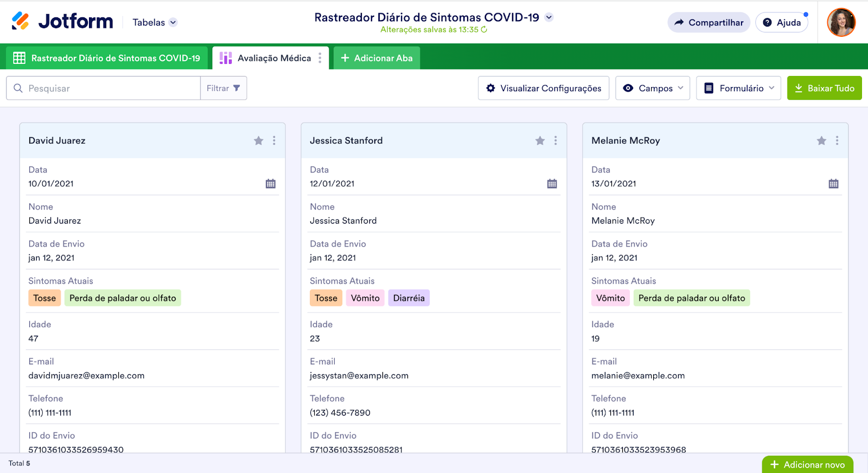Toggle favorite star on Melanie McRoy card
The width and height of the screenshot is (868, 473).
point(821,140)
